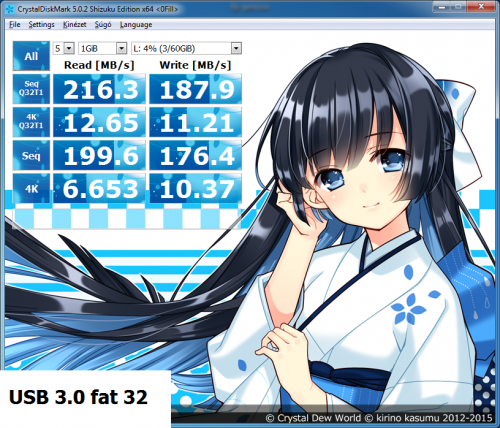The width and height of the screenshot is (500, 428).
Task: Select the 6.653 4K read result
Action: [x=99, y=188]
